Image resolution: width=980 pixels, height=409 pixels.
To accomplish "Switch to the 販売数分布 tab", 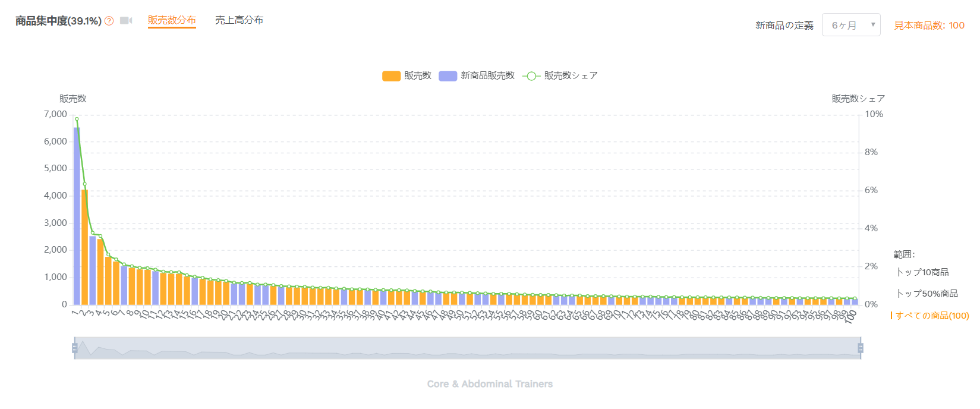I will (x=172, y=20).
